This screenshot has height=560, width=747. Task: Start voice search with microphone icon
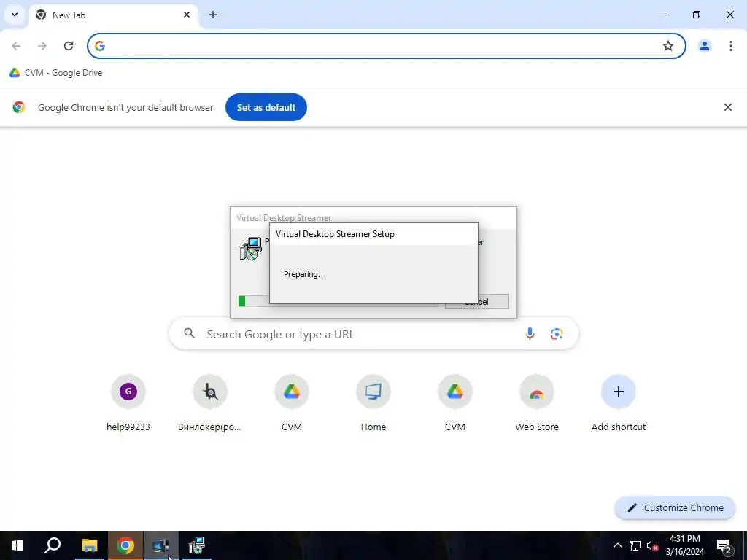tap(530, 334)
